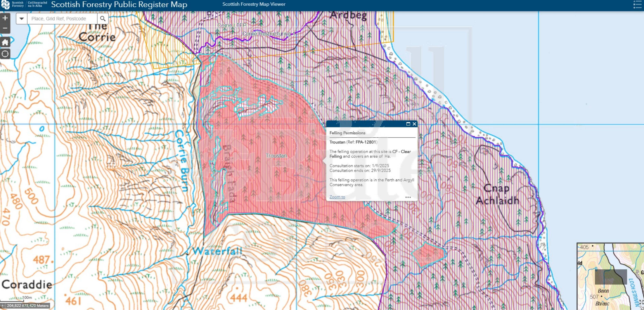Click the Felling Permissions popup heading

pyautogui.click(x=347, y=133)
